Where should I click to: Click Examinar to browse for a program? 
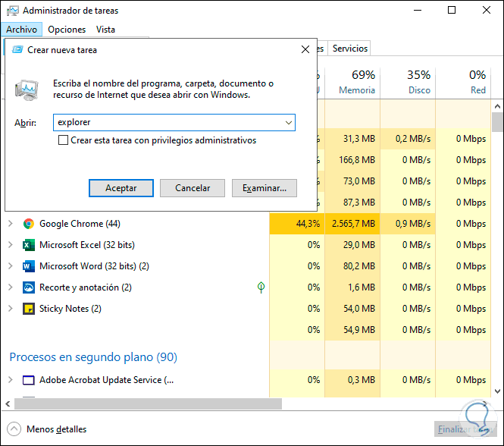tap(265, 188)
